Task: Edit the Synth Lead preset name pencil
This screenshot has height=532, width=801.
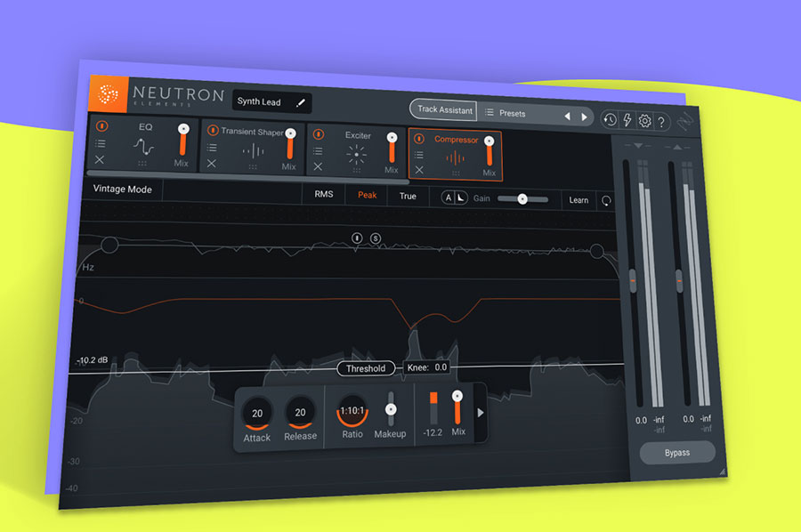Action: point(301,103)
